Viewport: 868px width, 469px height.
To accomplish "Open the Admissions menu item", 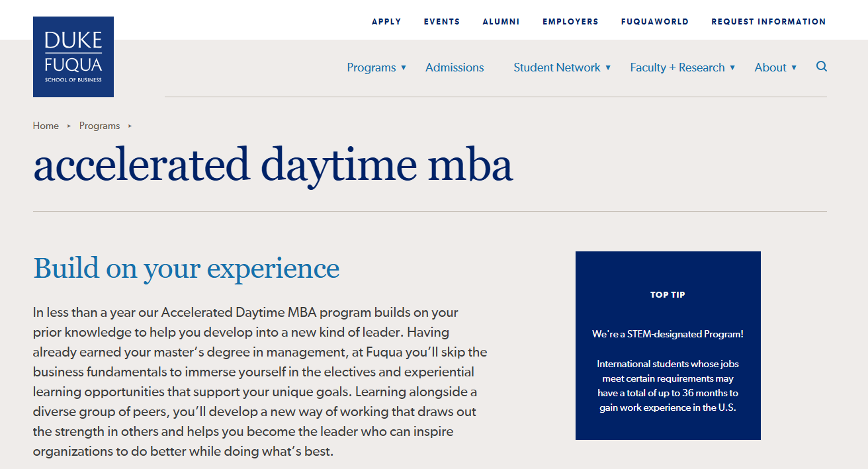I will pos(455,67).
